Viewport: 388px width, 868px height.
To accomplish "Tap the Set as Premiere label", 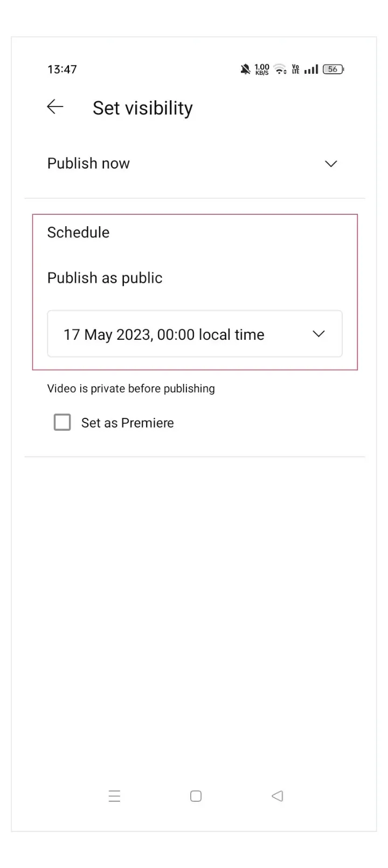I will click(x=127, y=423).
